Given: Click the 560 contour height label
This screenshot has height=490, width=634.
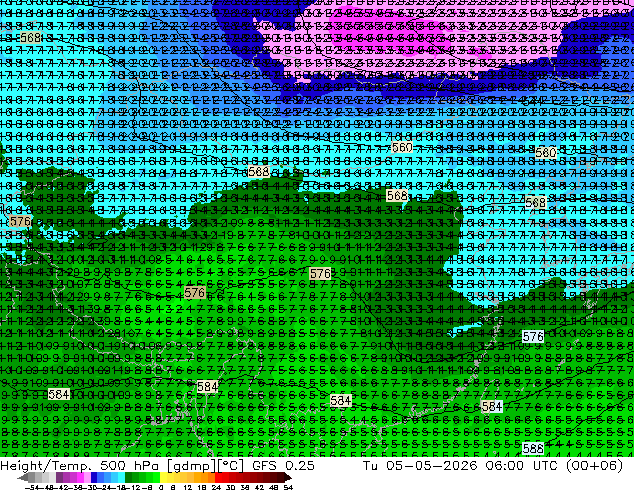Looking at the screenshot, I should click(402, 148).
